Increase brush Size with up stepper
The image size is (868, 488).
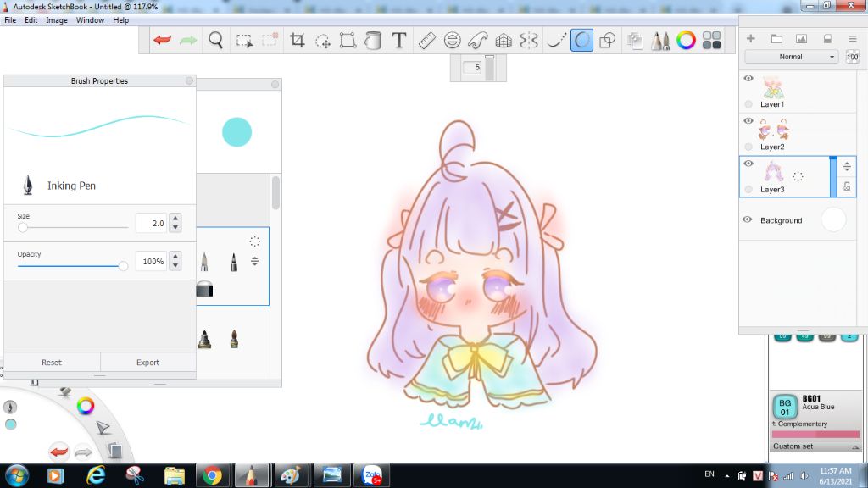pyautogui.click(x=175, y=218)
